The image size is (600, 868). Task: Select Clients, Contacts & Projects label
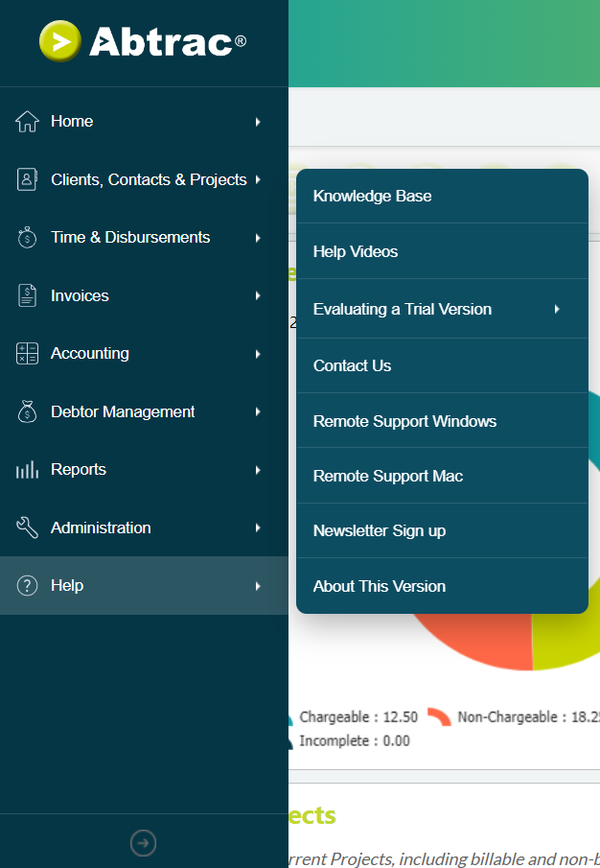pyautogui.click(x=149, y=179)
